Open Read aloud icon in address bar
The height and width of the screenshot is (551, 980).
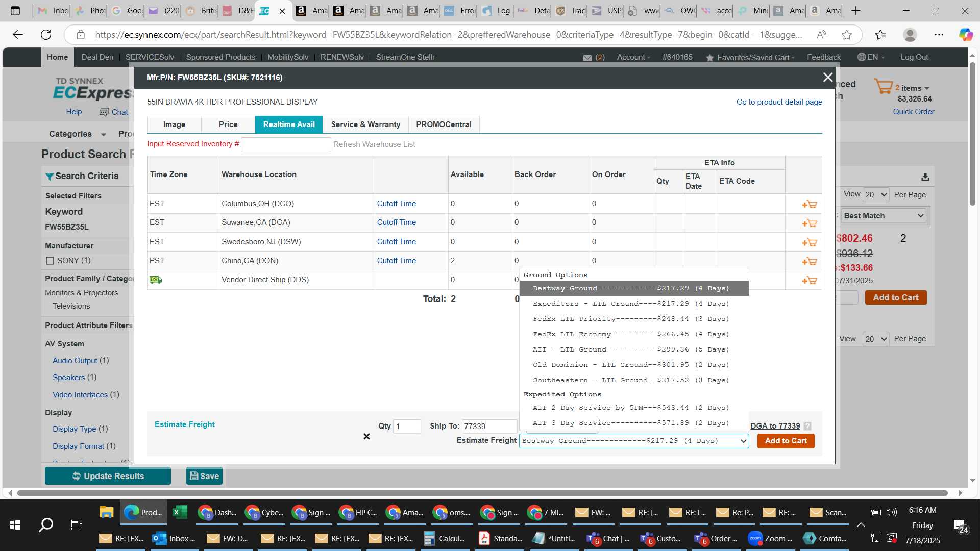coord(821,35)
